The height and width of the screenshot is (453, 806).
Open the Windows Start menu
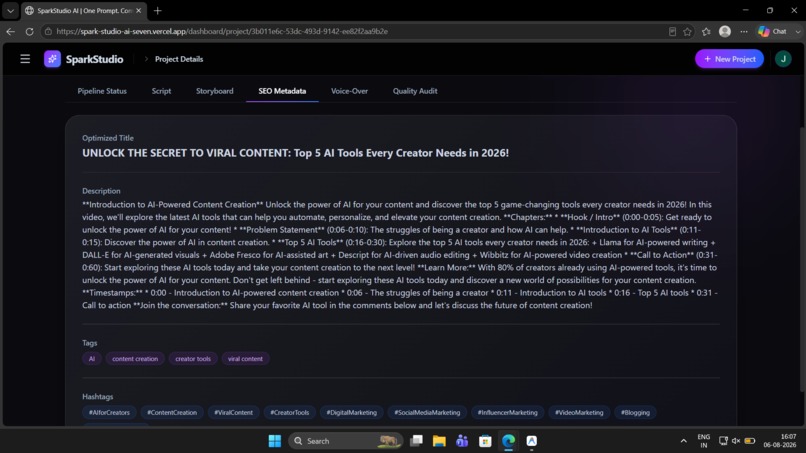[274, 441]
